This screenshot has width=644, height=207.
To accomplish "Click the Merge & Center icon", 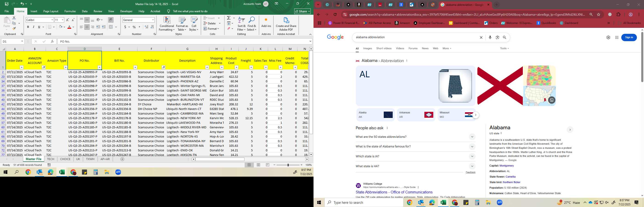I will coord(111,27).
